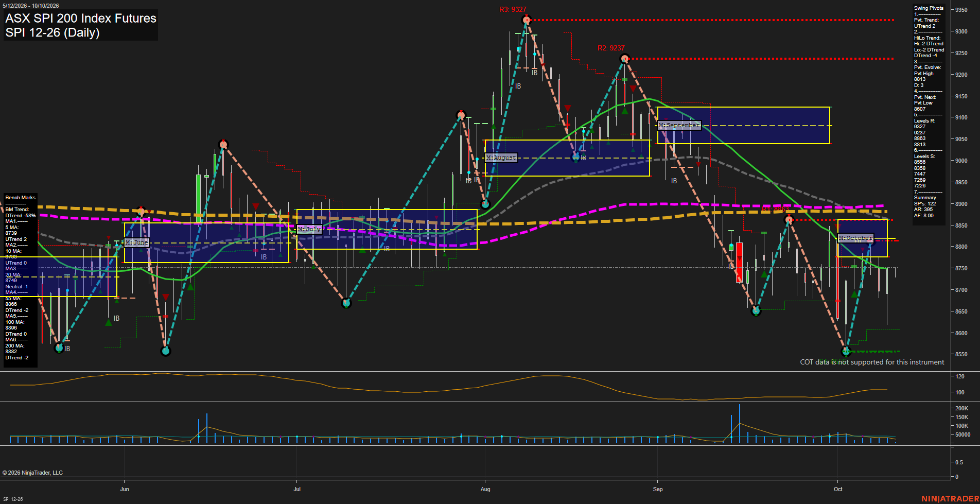Viewport: 980px width, 504px height.
Task: Click the M:October monthly session label
Action: pyautogui.click(x=855, y=238)
